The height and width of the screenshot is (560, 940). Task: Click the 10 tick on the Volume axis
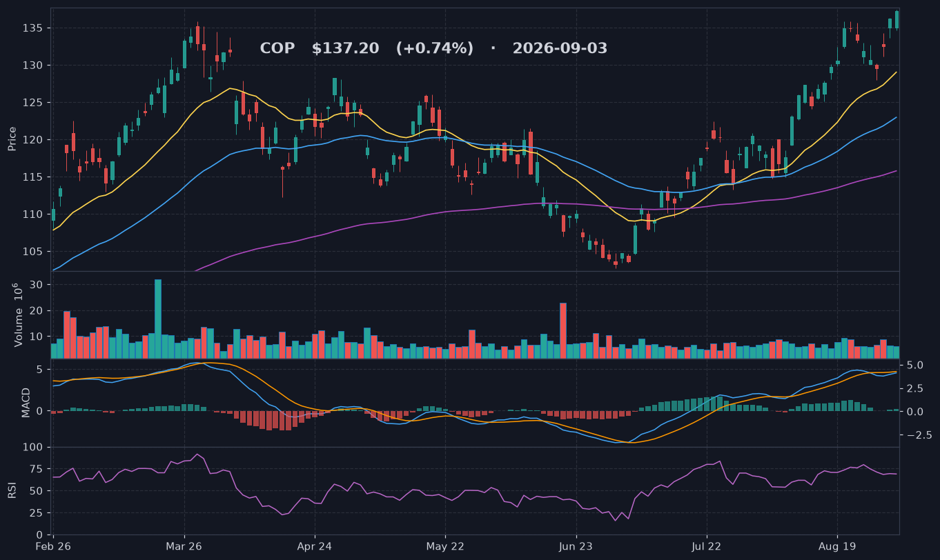coord(37,337)
